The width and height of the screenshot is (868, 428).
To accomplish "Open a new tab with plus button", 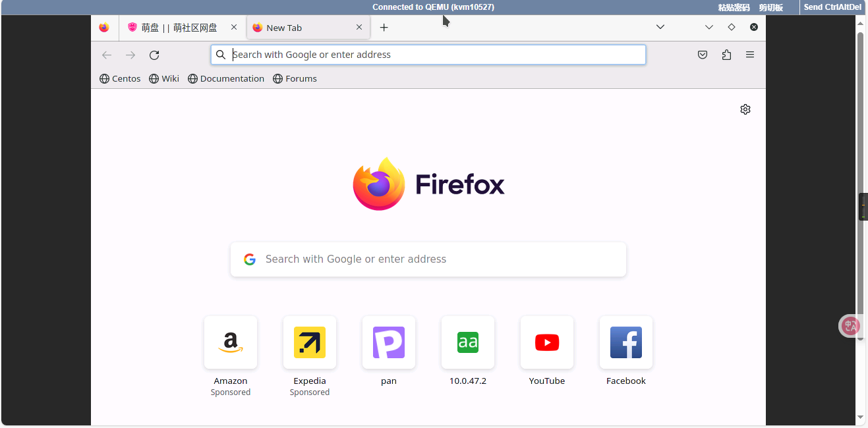I will coord(384,28).
